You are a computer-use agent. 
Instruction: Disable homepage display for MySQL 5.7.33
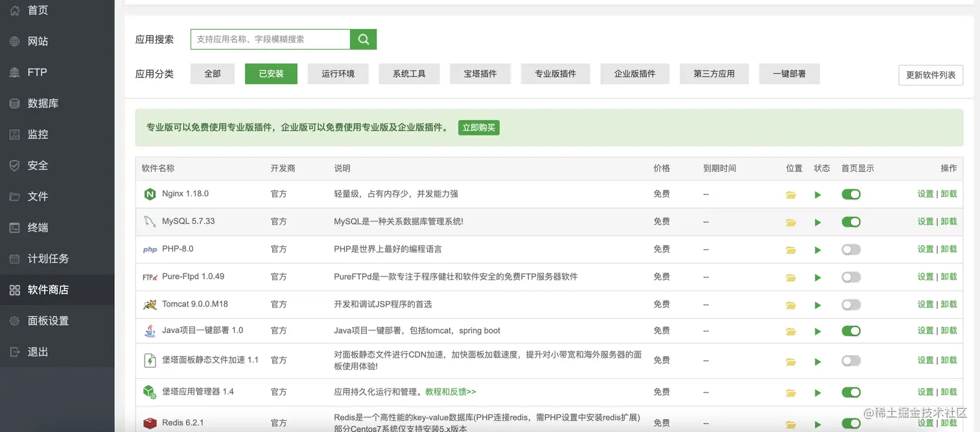coord(851,222)
